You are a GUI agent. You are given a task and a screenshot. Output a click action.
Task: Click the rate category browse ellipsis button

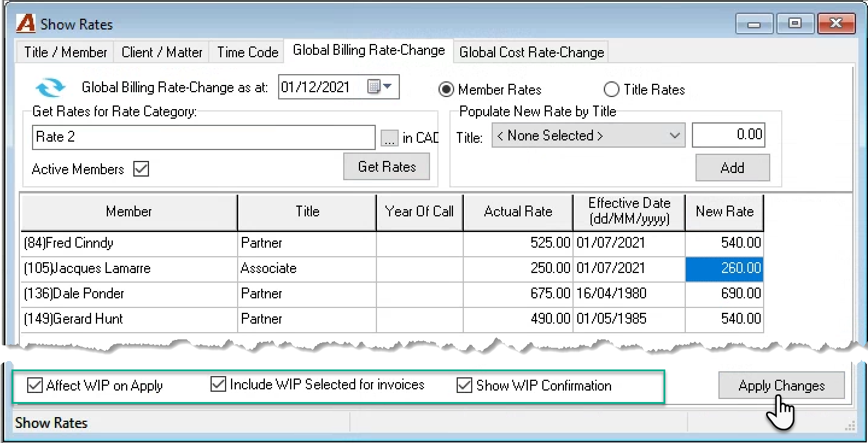390,138
